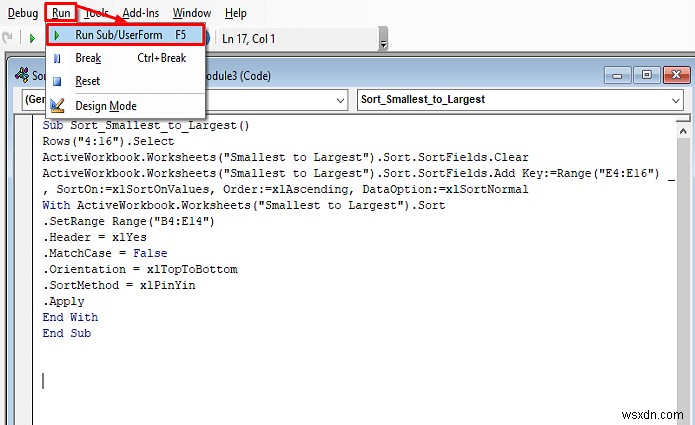Click the Break pause icon in menu
This screenshot has height=425, width=695.
57,58
